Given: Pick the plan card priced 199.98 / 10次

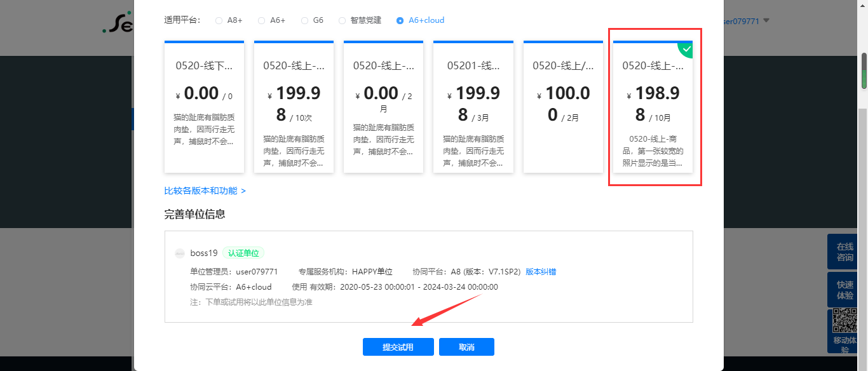Looking at the screenshot, I should tap(294, 107).
